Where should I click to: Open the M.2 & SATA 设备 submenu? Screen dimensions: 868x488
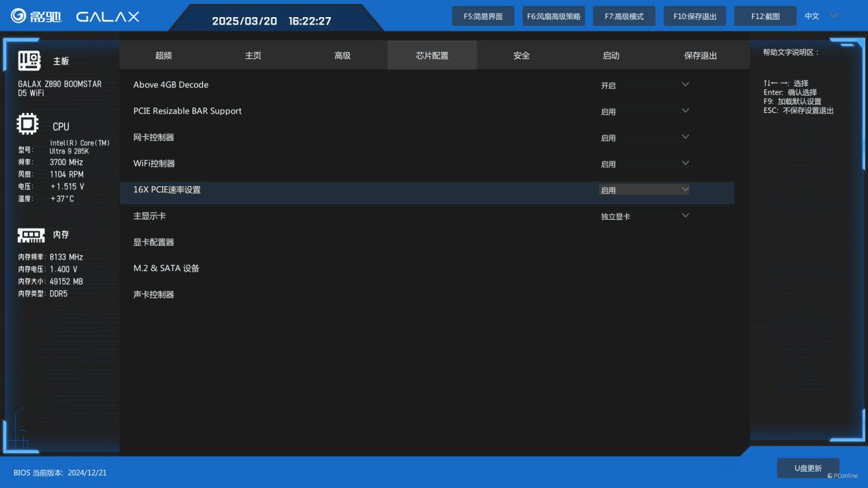point(166,268)
